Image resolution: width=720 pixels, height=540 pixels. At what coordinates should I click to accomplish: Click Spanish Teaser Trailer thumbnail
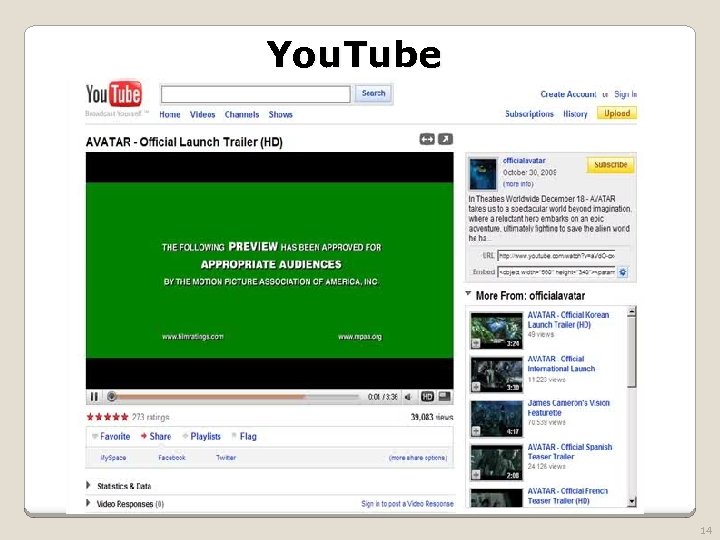[x=497, y=463]
